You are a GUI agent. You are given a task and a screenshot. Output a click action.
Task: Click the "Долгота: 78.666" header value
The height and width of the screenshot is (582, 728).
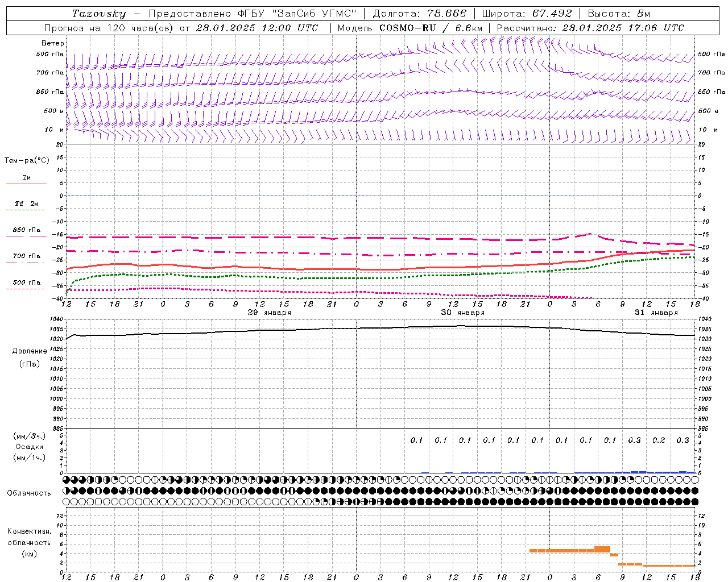point(419,14)
